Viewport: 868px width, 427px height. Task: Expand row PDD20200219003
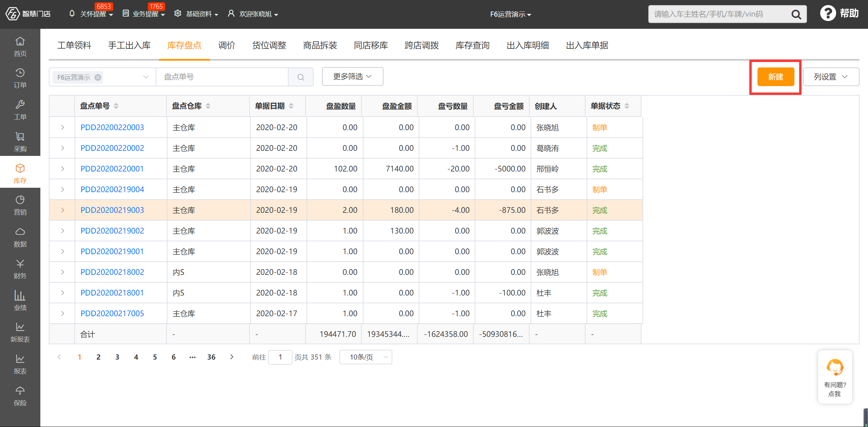(62, 210)
